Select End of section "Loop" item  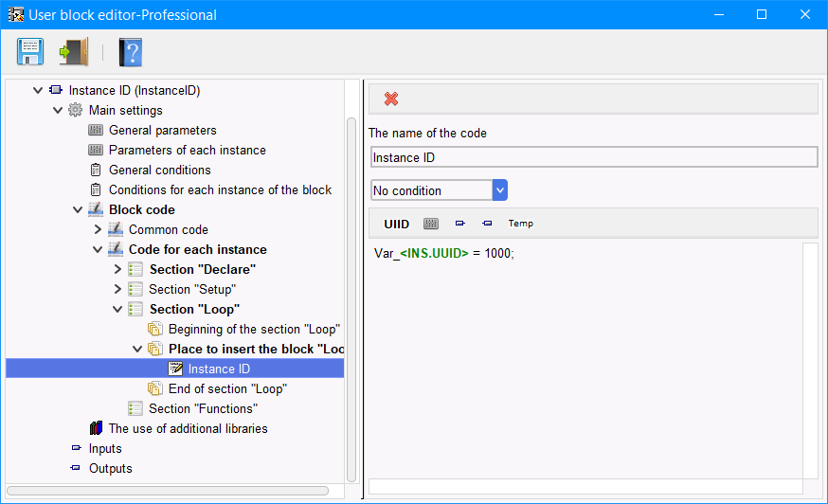(227, 388)
